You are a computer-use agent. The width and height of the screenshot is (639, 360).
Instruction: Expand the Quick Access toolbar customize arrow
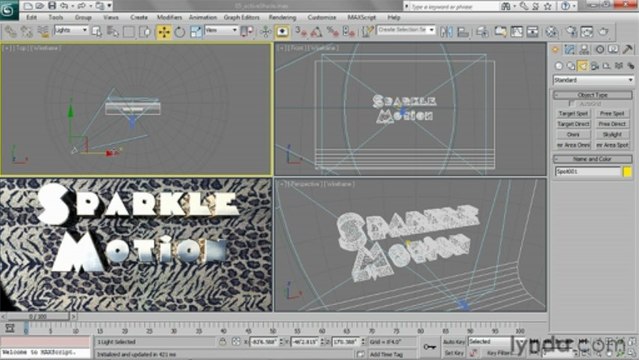click(x=109, y=6)
